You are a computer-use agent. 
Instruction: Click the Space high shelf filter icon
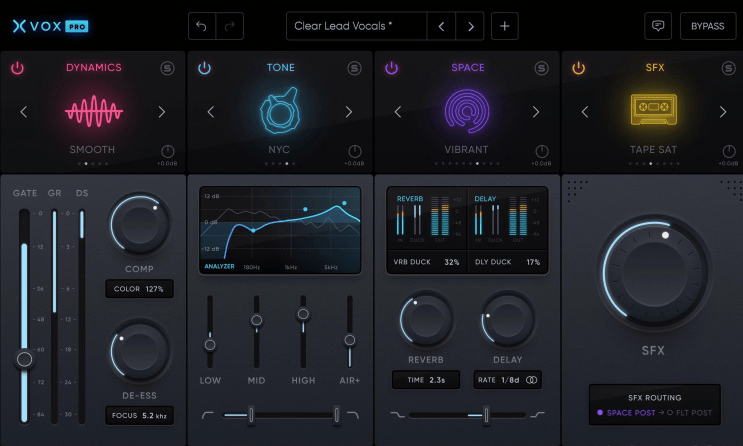pos(537,415)
